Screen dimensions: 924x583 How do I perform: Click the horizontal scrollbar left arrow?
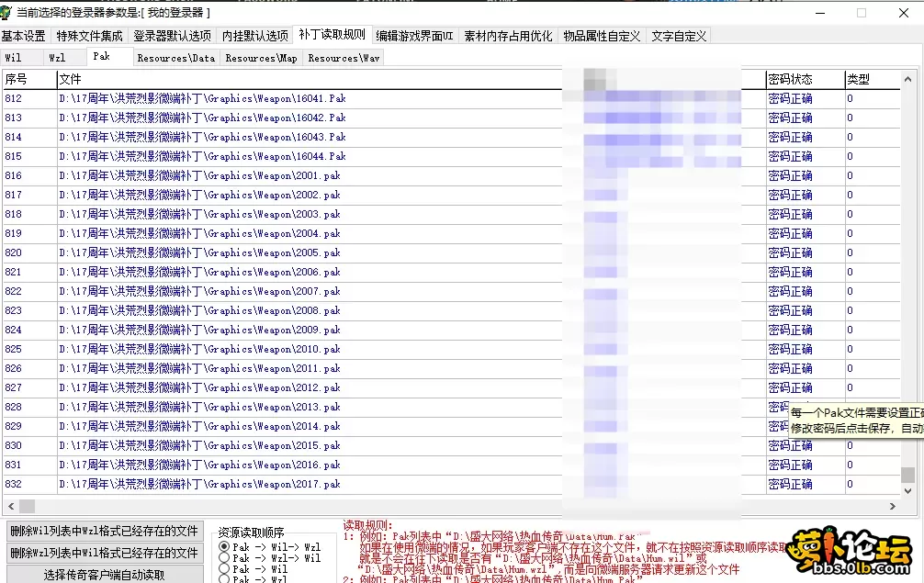11,506
